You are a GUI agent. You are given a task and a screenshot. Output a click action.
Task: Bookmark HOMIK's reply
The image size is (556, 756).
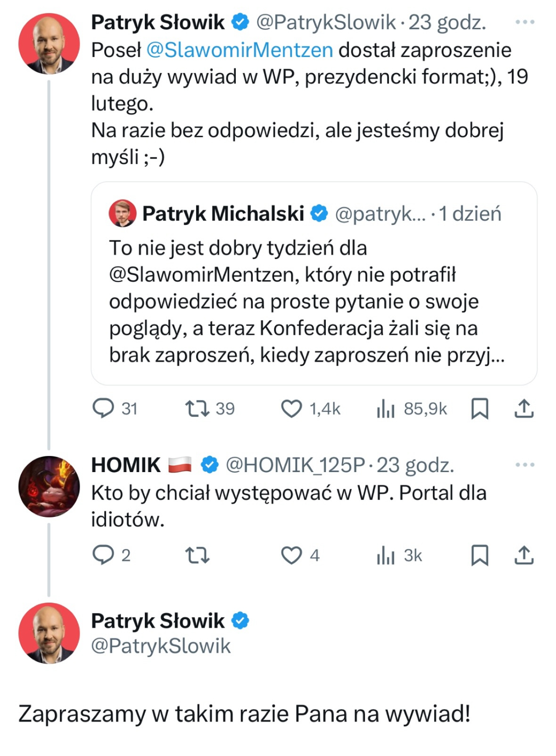tap(480, 555)
